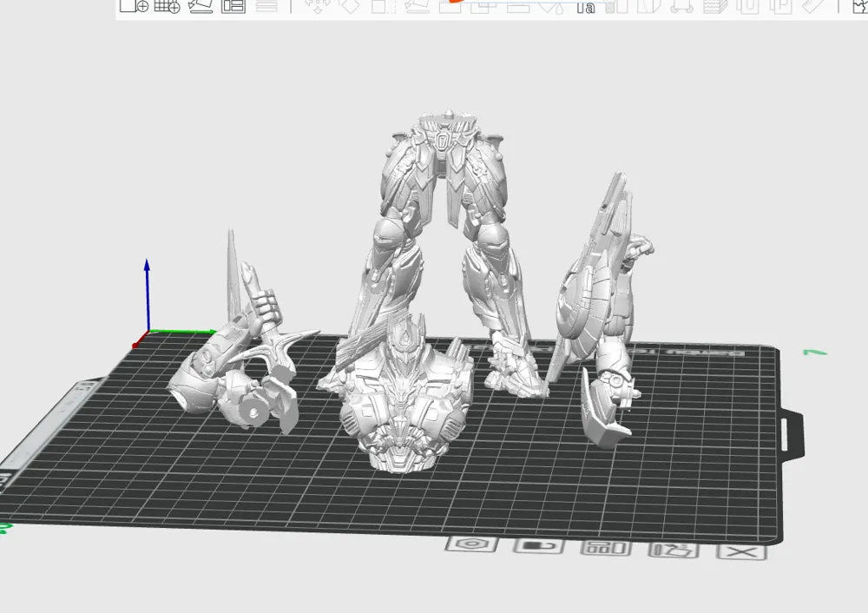
Task: Click the Arrange all objects icon
Action: tap(233, 6)
